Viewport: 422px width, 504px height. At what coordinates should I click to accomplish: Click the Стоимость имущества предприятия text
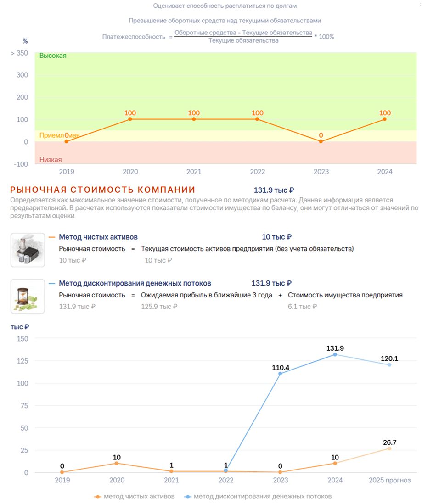pos(345,295)
